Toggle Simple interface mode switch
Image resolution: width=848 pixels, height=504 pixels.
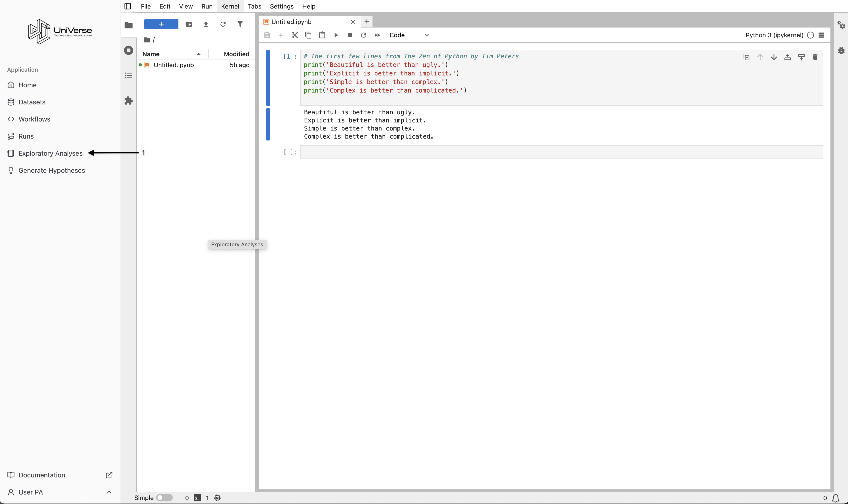pos(164,498)
